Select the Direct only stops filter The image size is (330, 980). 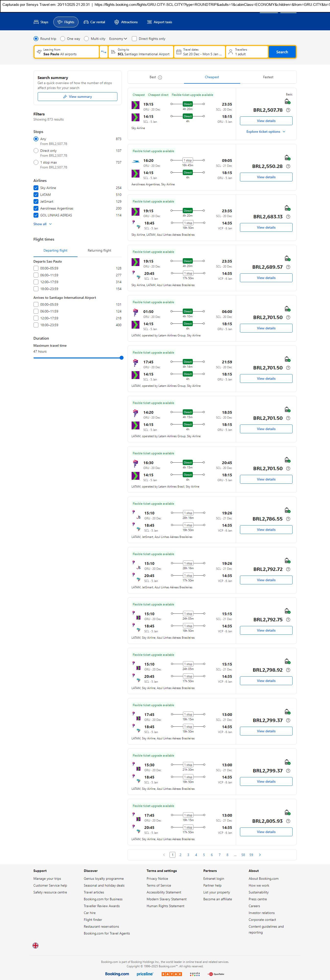click(36, 151)
